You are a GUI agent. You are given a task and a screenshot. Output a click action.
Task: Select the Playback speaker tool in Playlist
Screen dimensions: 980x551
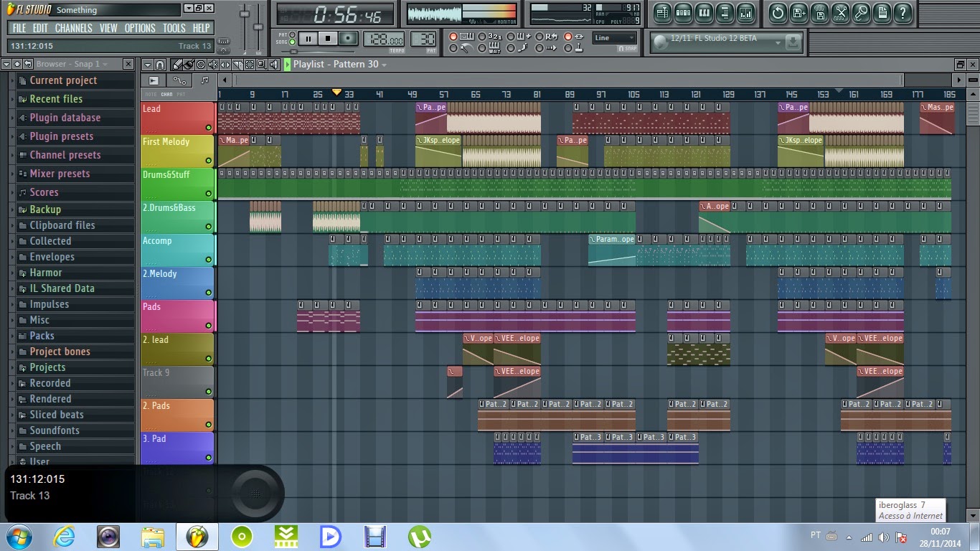[274, 65]
